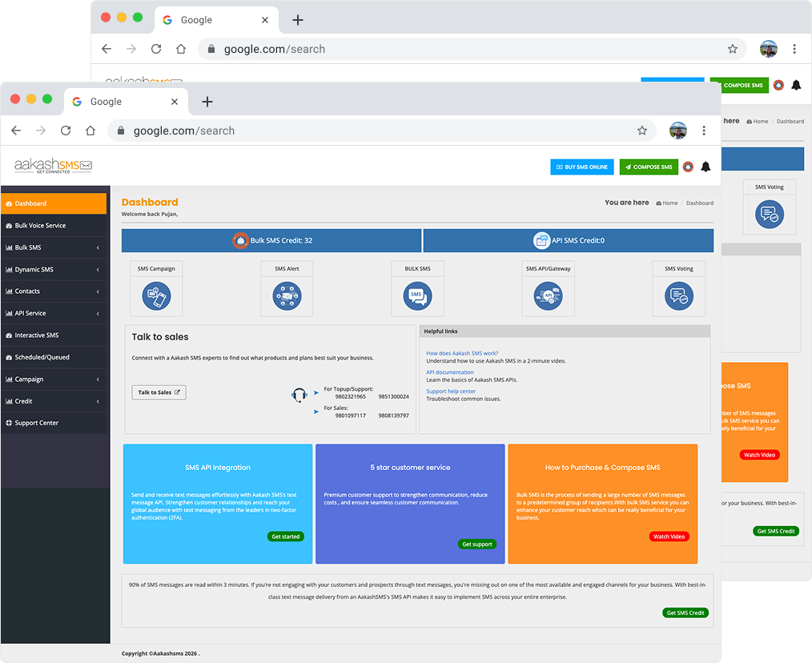Click the front window address bar

click(x=376, y=131)
